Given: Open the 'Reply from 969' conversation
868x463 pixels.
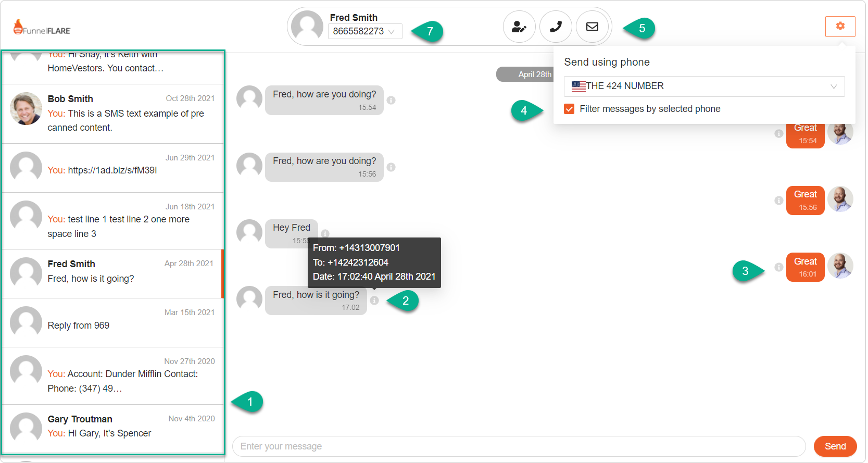Looking at the screenshot, I should (112, 322).
